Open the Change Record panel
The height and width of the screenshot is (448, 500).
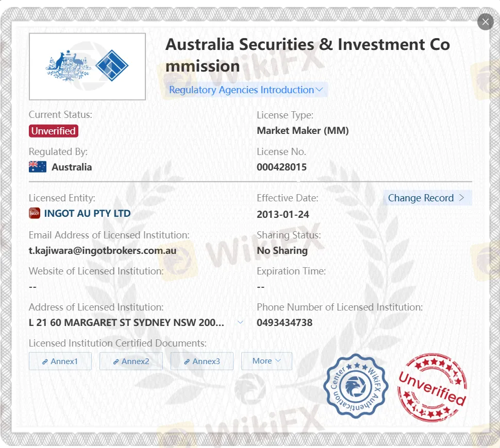click(x=428, y=198)
